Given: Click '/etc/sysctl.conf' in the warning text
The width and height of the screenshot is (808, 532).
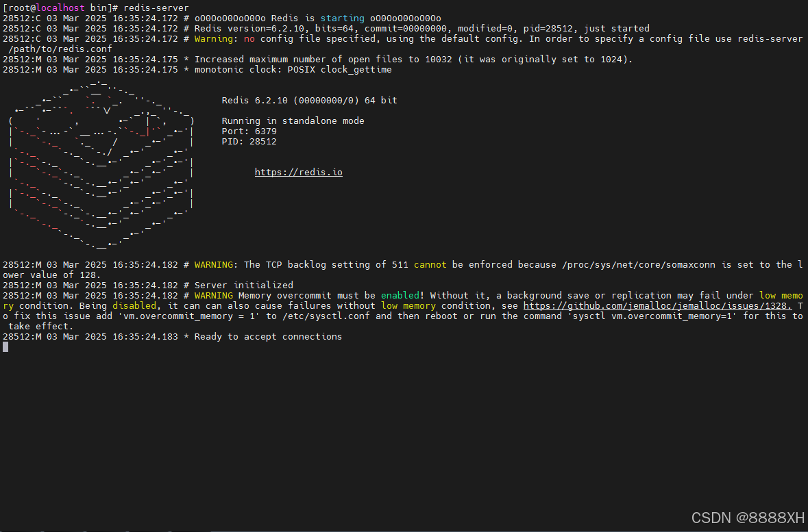Looking at the screenshot, I should 326,316.
